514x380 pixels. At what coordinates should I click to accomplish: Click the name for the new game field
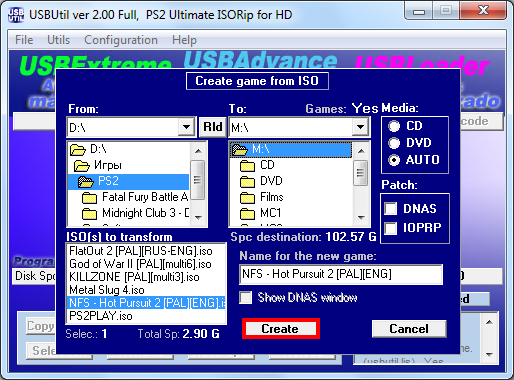click(341, 274)
